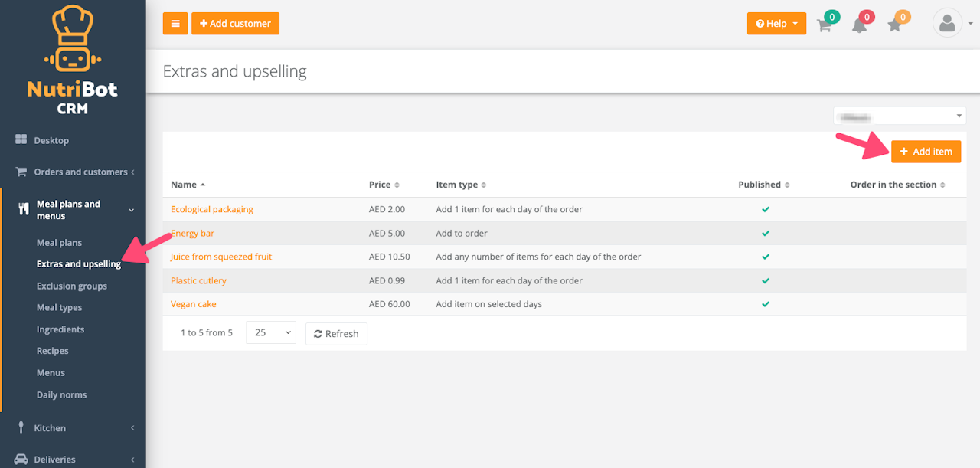Click the Add item button
This screenshot has height=468, width=980.
926,152
